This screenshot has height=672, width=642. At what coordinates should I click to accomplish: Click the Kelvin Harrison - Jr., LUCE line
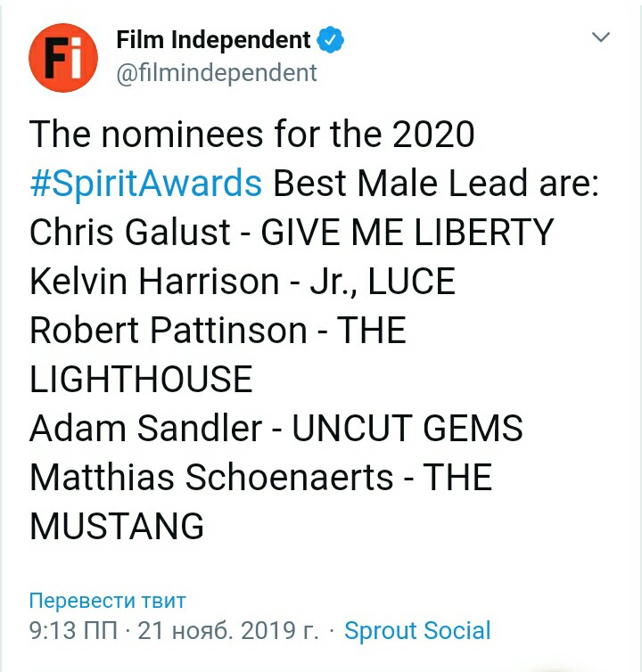point(243,282)
